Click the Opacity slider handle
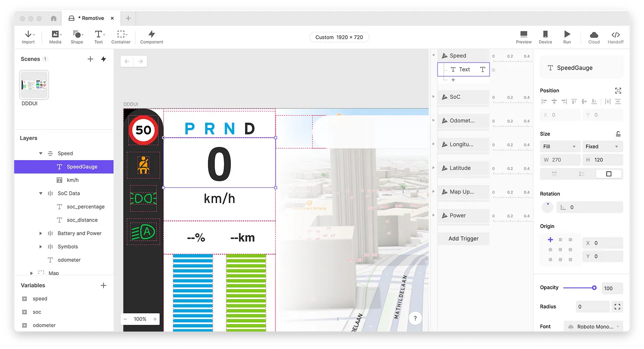The width and height of the screenshot is (644, 349). click(594, 288)
